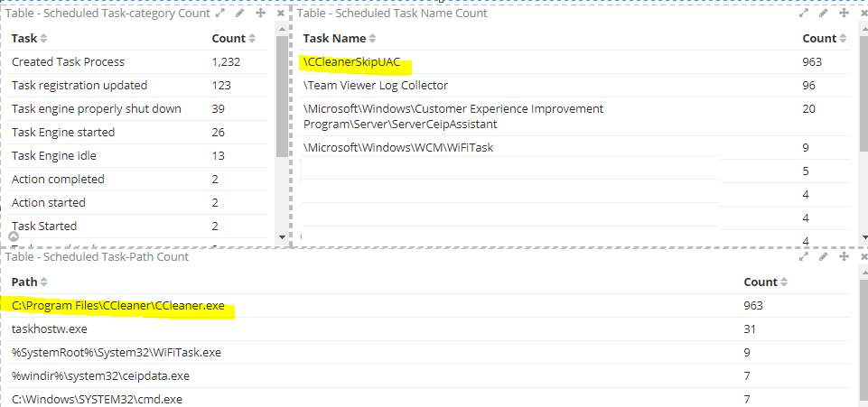The height and width of the screenshot is (407, 868).
Task: Click the 963 count for CCleanerSkipUAC
Action: tap(812, 62)
